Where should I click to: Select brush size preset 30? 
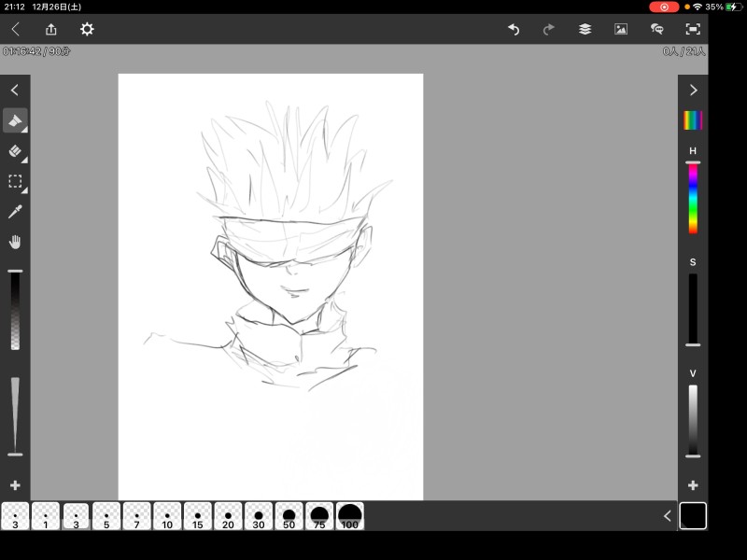click(x=259, y=516)
